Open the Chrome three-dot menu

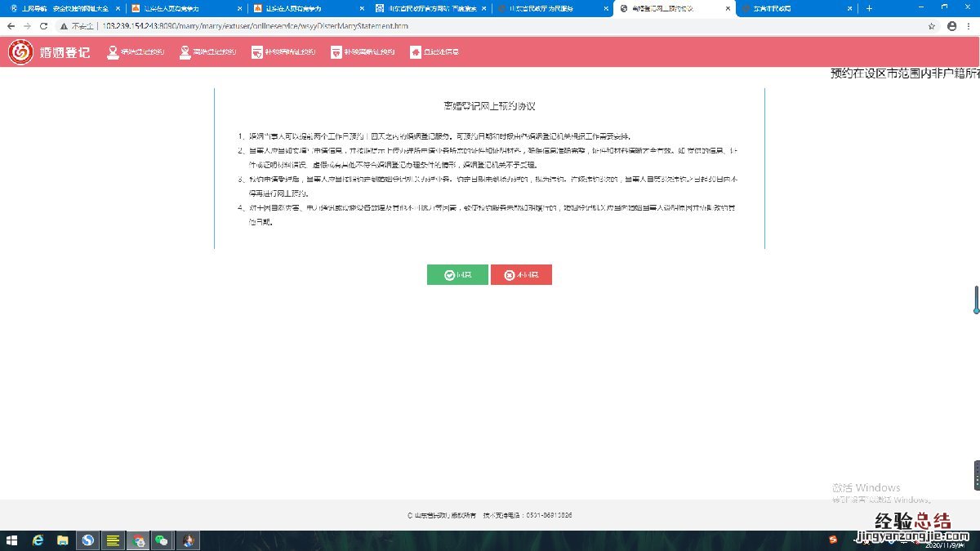[969, 26]
